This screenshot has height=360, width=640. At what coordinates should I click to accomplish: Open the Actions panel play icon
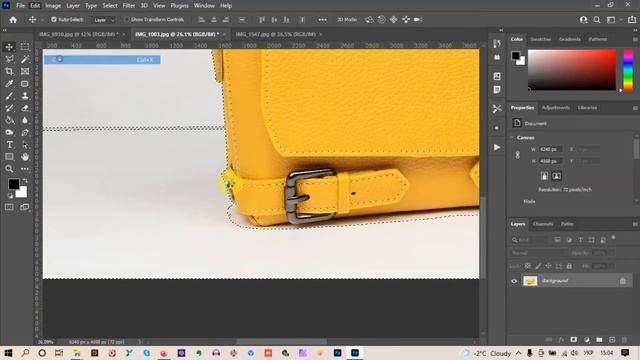pyautogui.click(x=497, y=147)
